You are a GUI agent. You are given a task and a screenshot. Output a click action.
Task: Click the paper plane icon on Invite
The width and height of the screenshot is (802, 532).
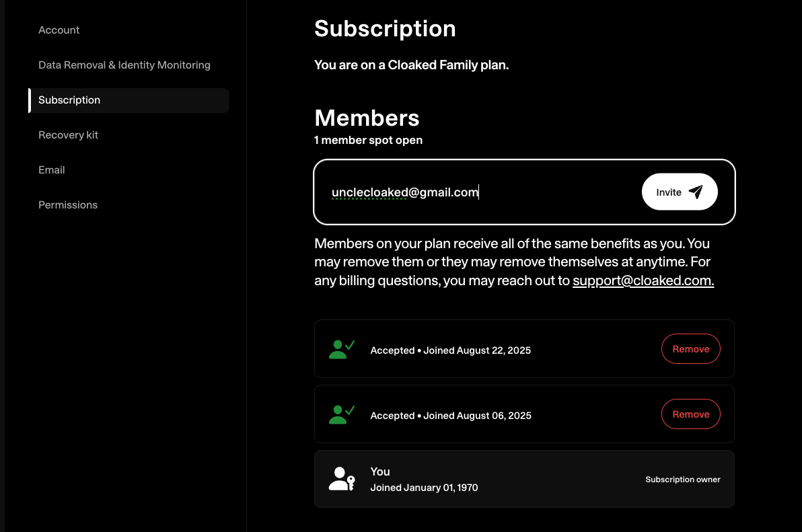(x=696, y=192)
